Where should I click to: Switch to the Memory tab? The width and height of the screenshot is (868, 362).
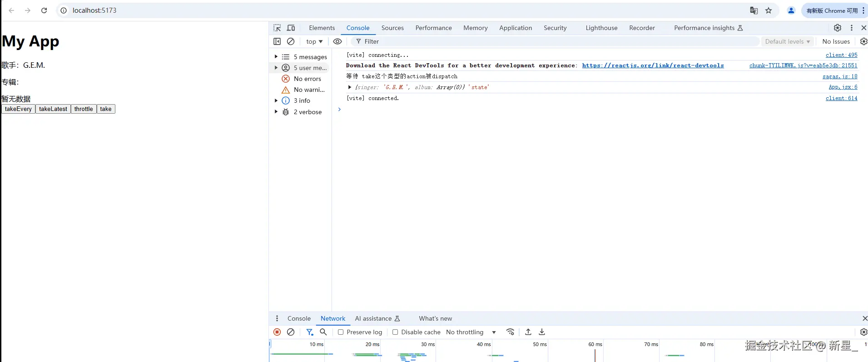click(x=476, y=28)
